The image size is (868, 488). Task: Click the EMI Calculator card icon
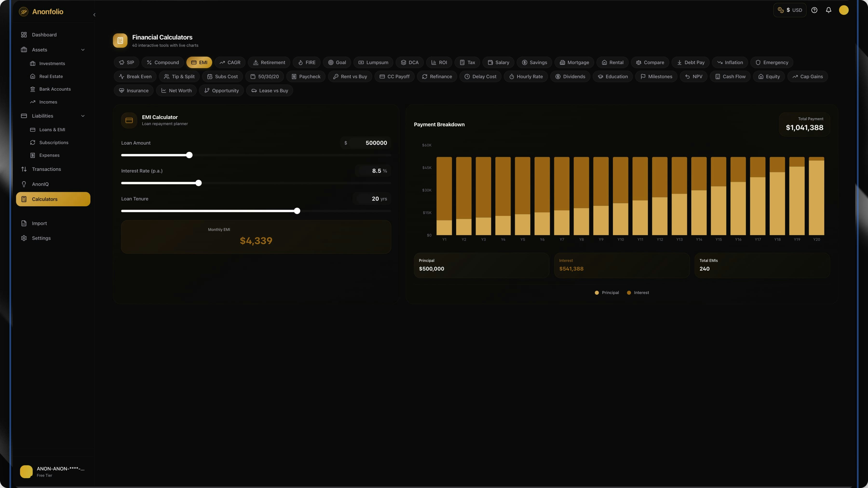(129, 120)
